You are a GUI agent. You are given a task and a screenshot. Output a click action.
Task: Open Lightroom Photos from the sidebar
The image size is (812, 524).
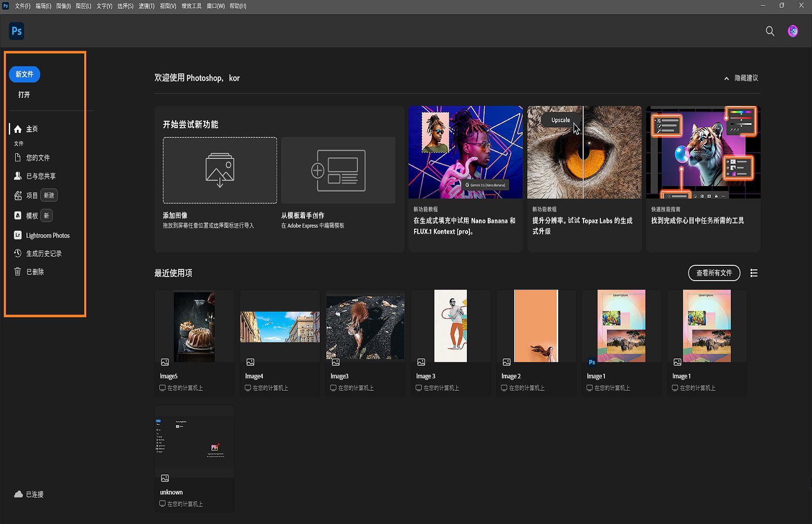pyautogui.click(x=48, y=235)
